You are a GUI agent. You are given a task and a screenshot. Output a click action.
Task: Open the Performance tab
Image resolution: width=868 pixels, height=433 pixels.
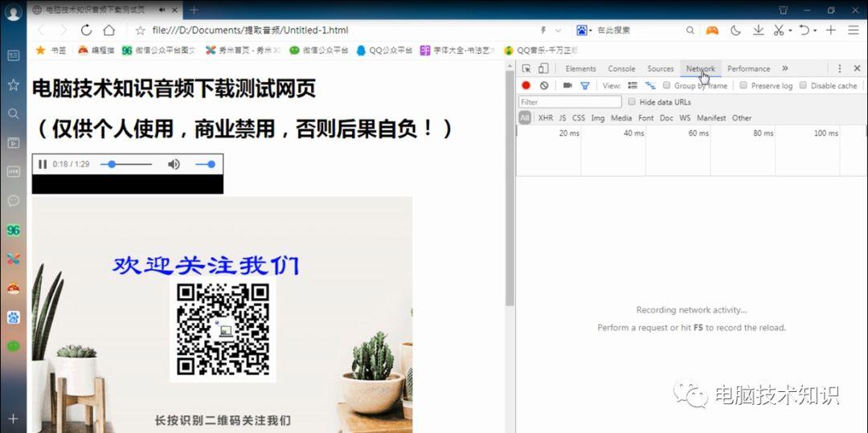[x=748, y=68]
